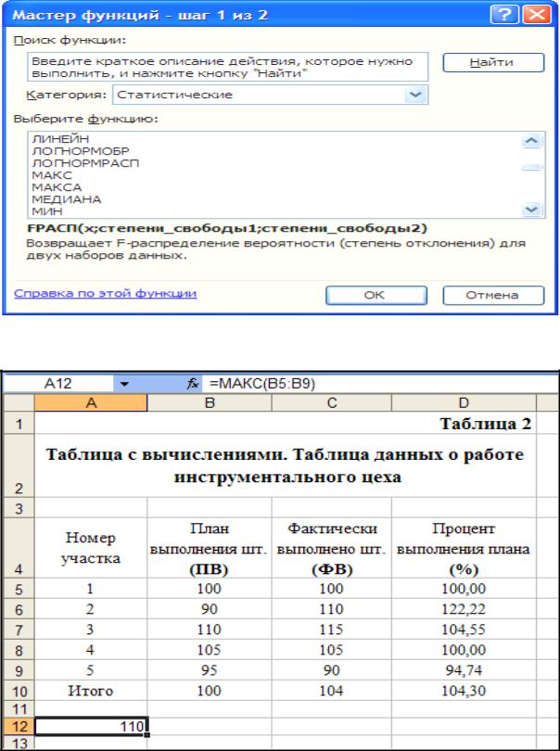
Task: Click the fx insert function icon
Action: pyautogui.click(x=193, y=384)
